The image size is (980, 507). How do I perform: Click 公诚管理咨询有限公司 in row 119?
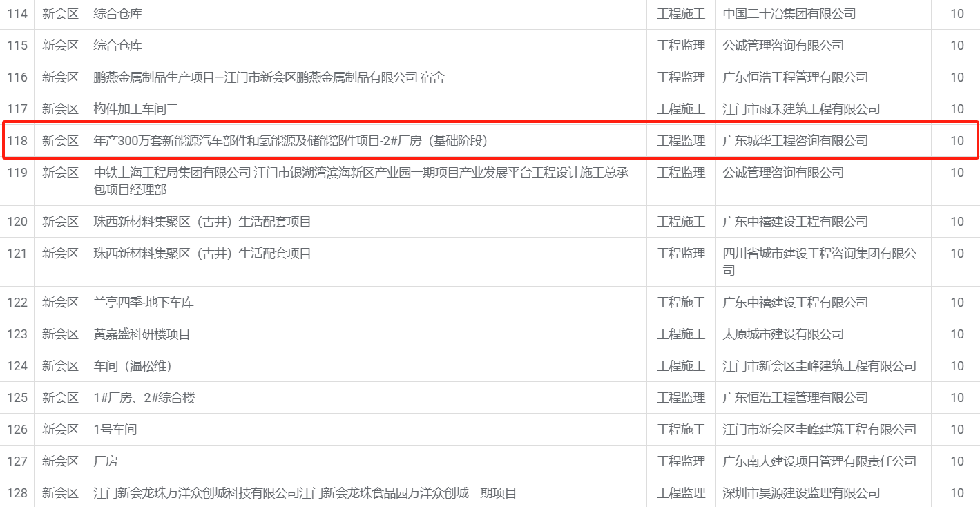(783, 173)
